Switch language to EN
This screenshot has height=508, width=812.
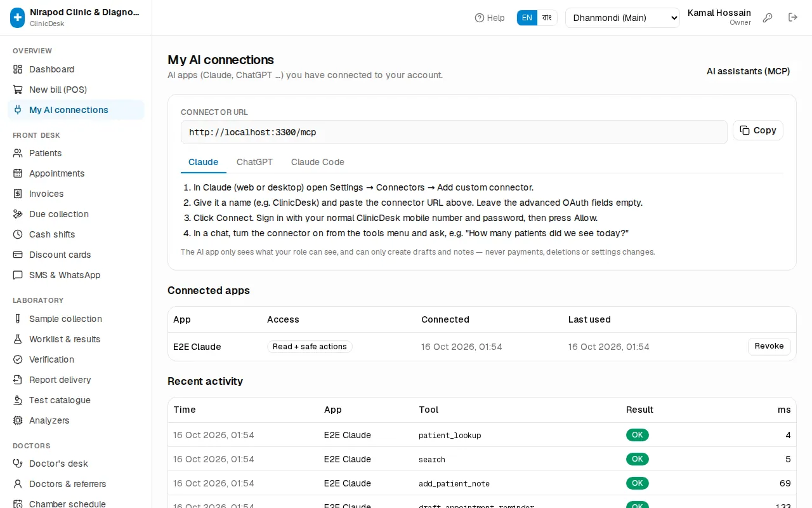527,18
